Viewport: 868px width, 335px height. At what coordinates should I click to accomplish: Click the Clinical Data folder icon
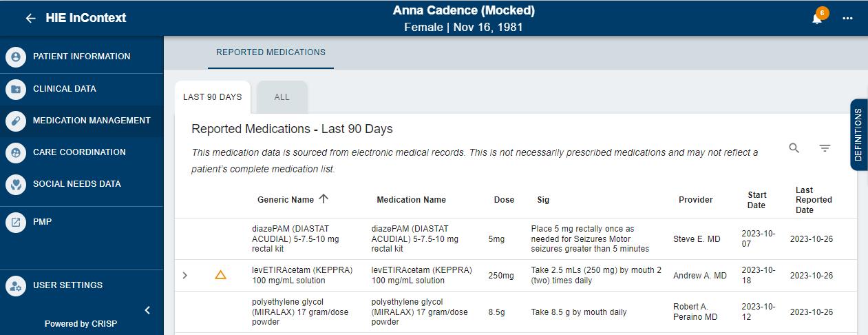tap(16, 89)
